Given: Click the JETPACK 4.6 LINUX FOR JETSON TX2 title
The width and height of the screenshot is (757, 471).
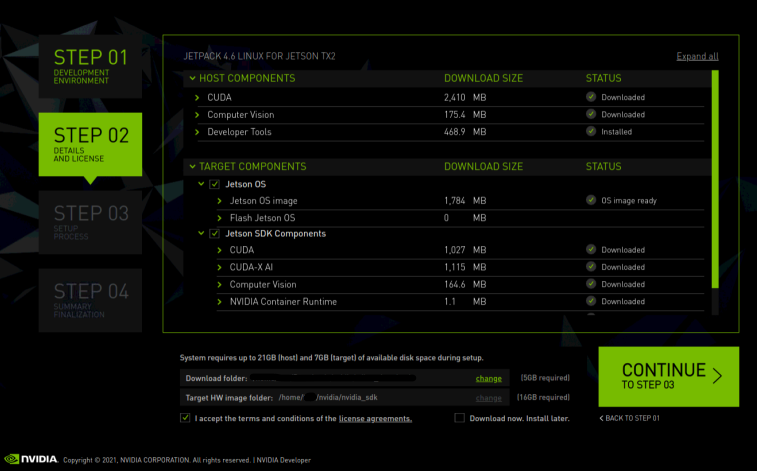Looking at the screenshot, I should 259,56.
